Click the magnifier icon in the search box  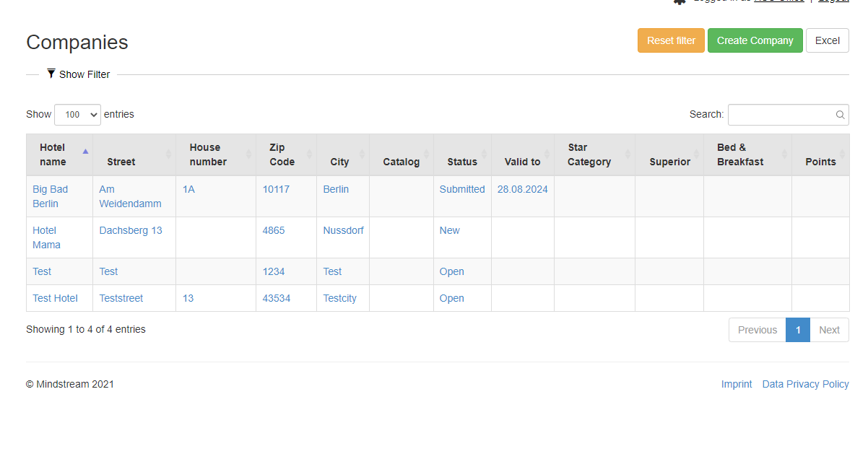point(840,115)
